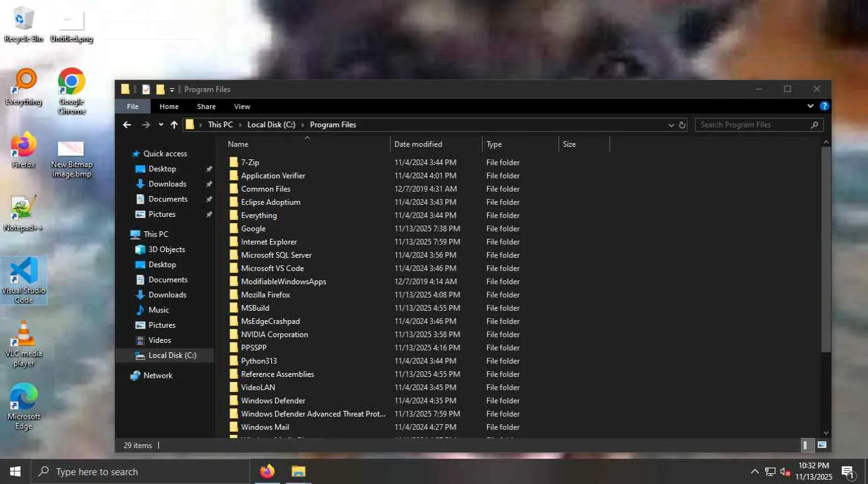Refresh the Program Files folder view
The image size is (868, 484).
682,125
